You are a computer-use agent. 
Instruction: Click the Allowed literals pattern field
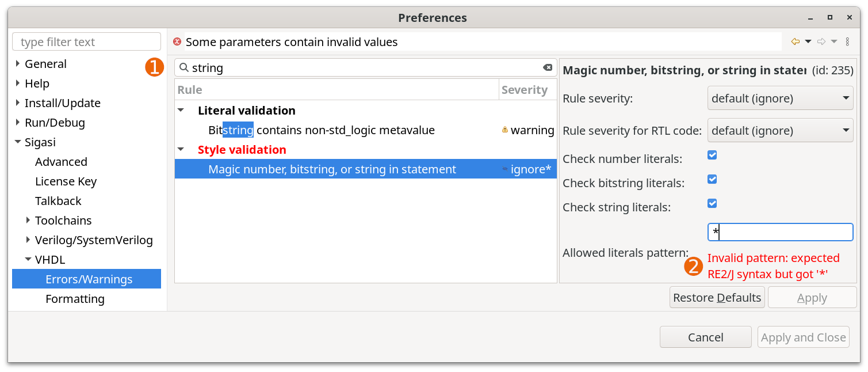coord(781,232)
